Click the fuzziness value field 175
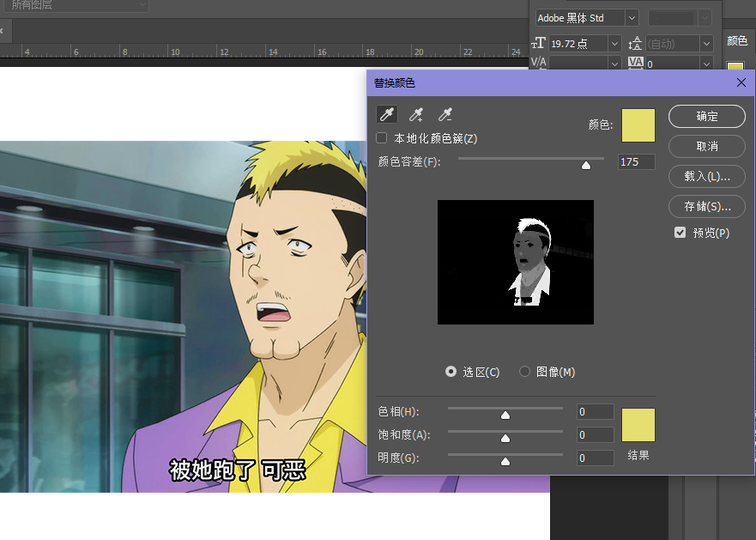This screenshot has width=756, height=540. tap(637, 162)
